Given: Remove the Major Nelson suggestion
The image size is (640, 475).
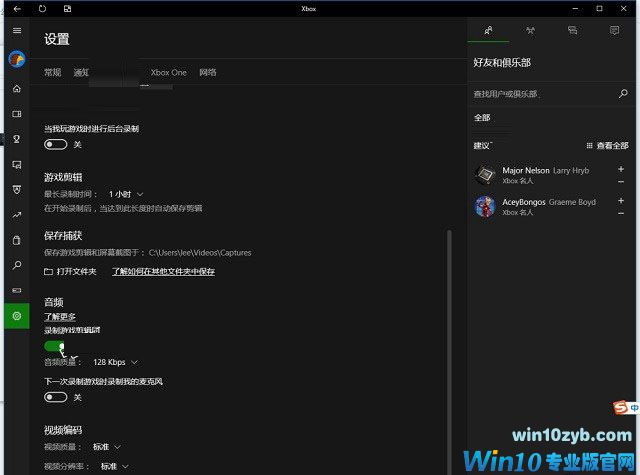Looking at the screenshot, I should click(x=621, y=182).
